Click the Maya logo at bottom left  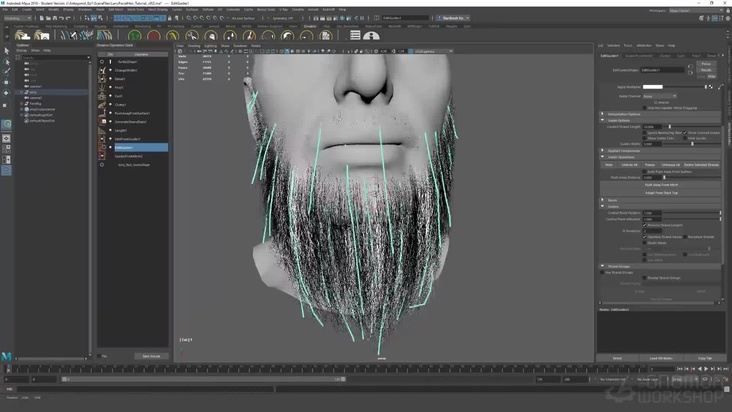click(7, 356)
